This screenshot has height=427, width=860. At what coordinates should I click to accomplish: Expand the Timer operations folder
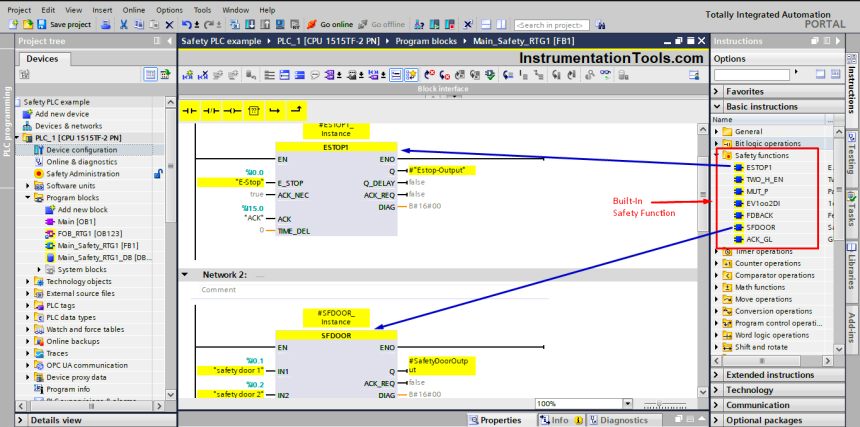[716, 252]
